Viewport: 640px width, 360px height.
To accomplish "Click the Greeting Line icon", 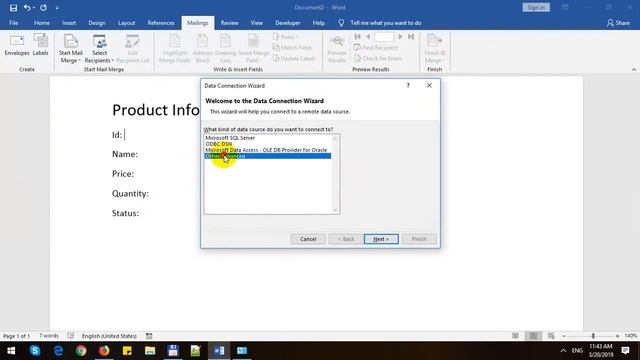I will pyautogui.click(x=225, y=49).
